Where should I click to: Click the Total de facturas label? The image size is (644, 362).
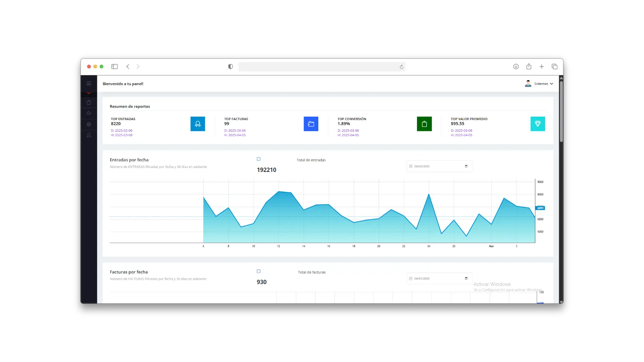pos(312,273)
